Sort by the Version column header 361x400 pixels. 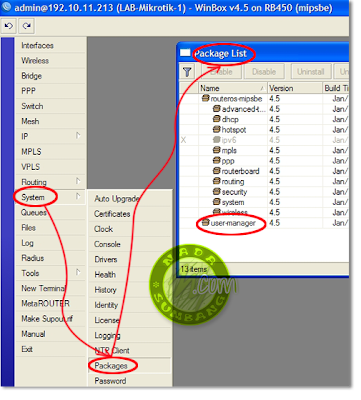pos(295,88)
